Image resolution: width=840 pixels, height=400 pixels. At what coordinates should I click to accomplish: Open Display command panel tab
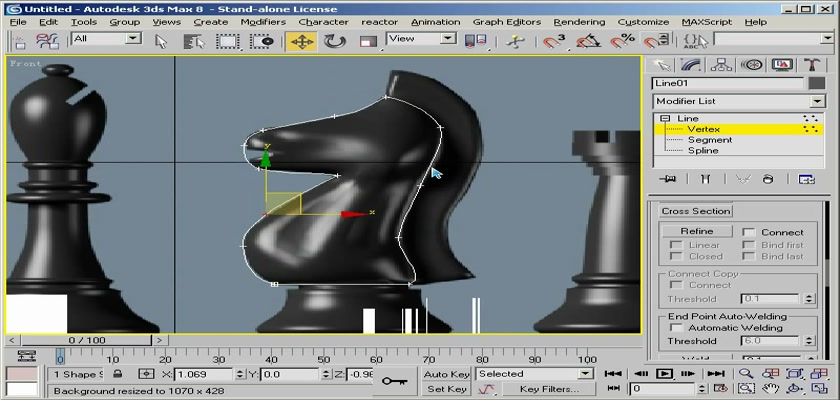click(x=782, y=65)
